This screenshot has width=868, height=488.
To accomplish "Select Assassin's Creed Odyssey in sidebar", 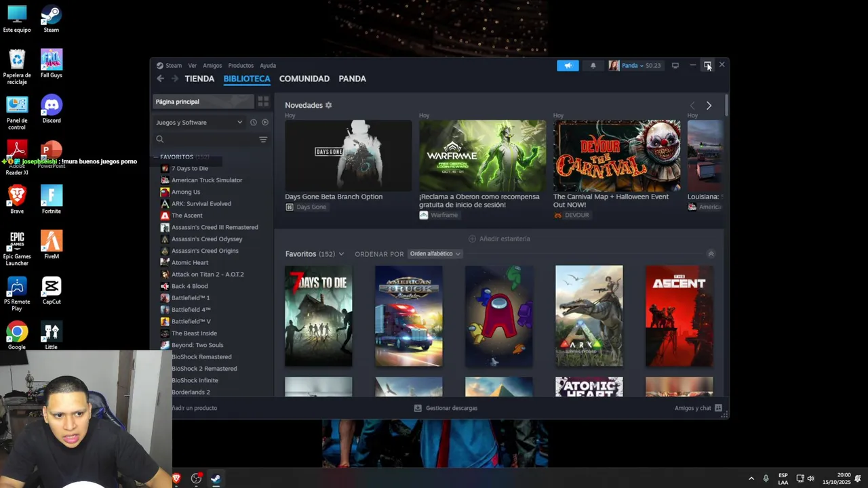I will pyautogui.click(x=207, y=239).
